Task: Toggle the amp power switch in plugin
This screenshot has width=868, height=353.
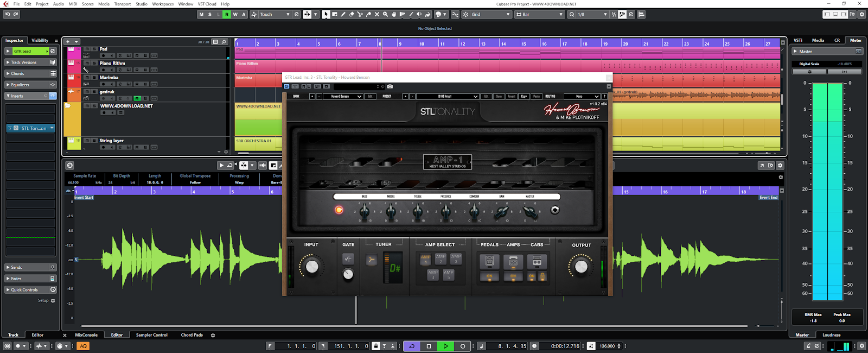Action: (x=339, y=210)
